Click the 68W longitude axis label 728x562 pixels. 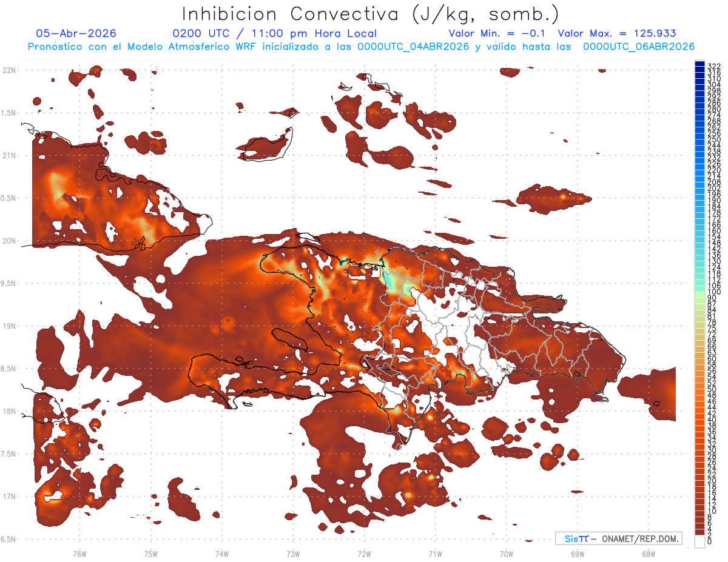(649, 554)
